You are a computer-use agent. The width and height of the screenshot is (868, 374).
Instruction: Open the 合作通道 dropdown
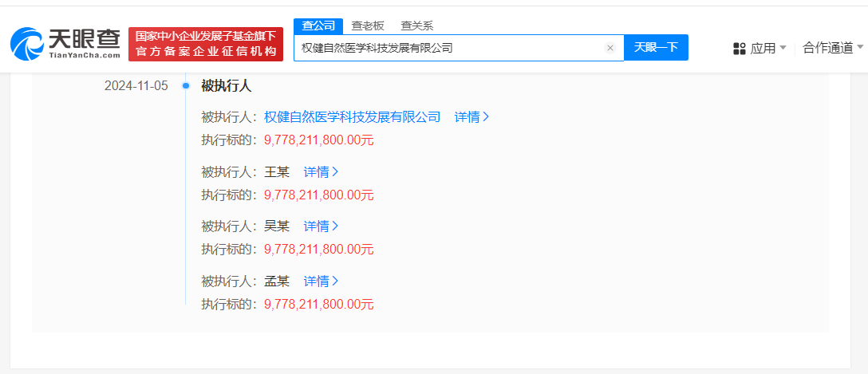833,48
